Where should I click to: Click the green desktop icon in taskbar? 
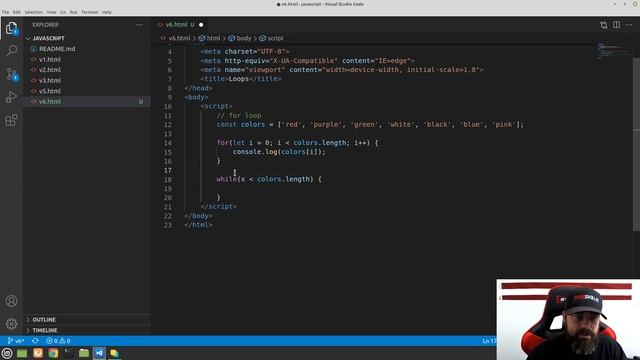point(22,353)
